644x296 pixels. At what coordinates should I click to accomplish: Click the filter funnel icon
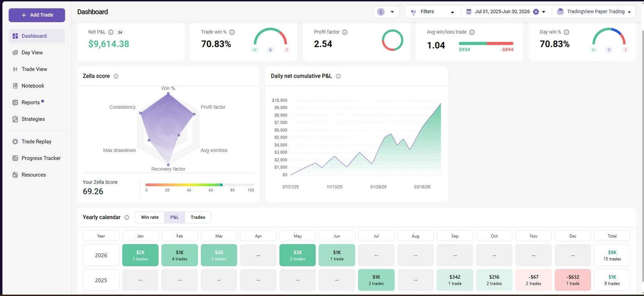pos(413,12)
